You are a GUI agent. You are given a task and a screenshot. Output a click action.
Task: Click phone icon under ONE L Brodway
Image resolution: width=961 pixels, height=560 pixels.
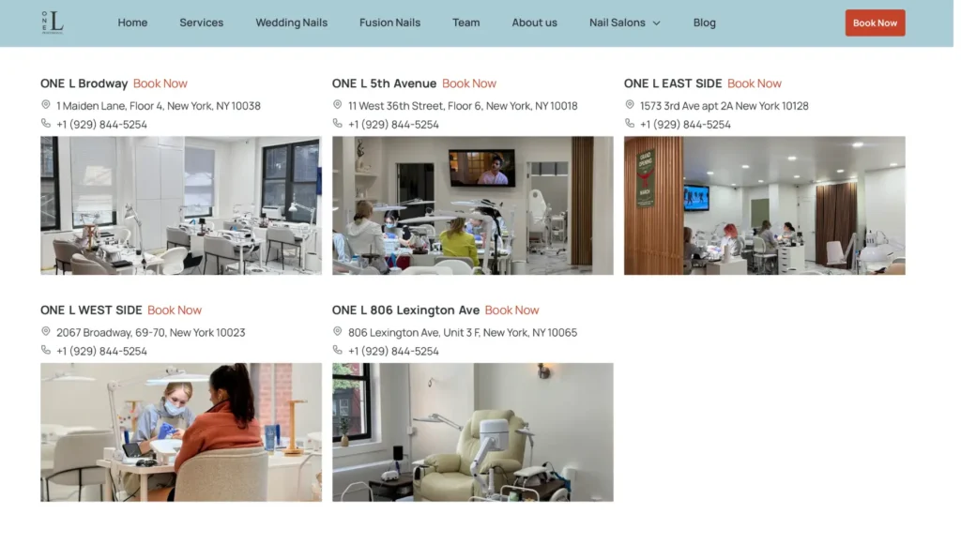click(x=46, y=124)
